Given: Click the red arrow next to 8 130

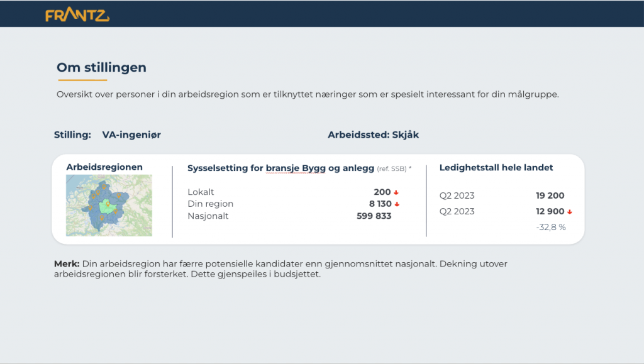Looking at the screenshot, I should tap(397, 204).
